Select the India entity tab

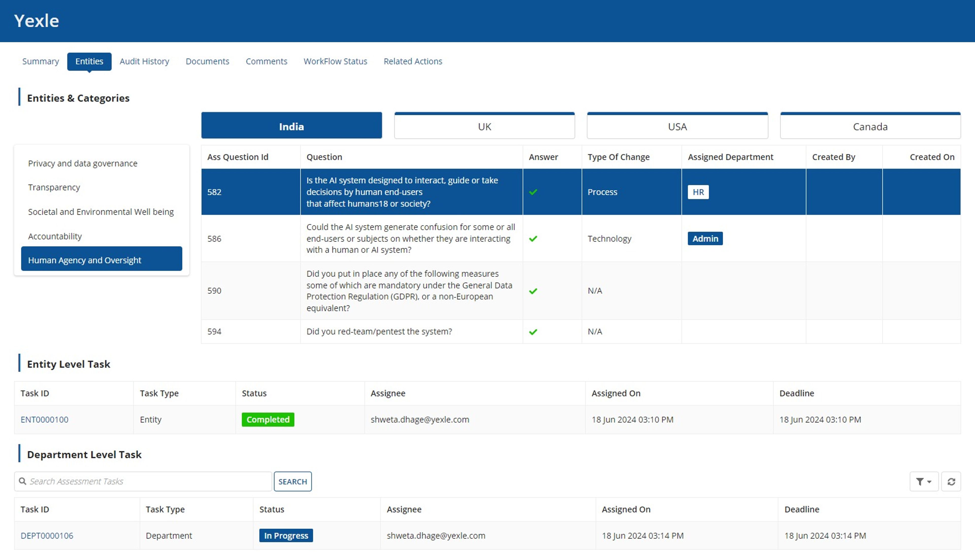point(292,126)
